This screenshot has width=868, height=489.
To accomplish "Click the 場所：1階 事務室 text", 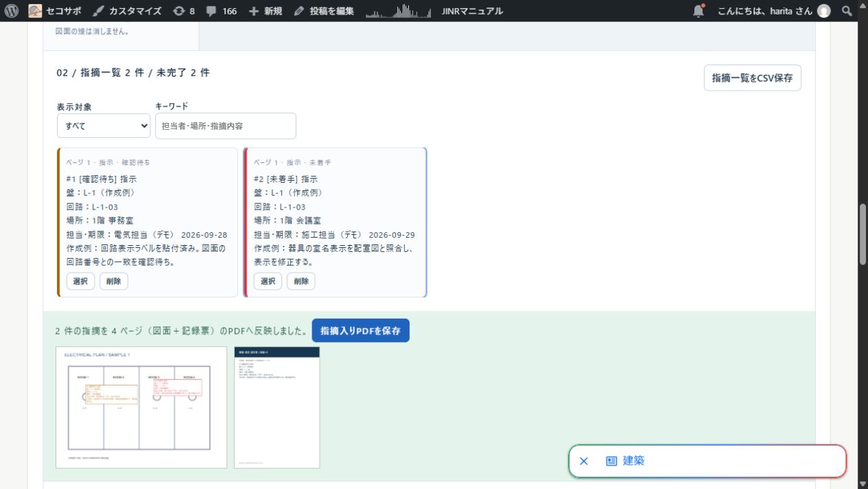I will (99, 220).
